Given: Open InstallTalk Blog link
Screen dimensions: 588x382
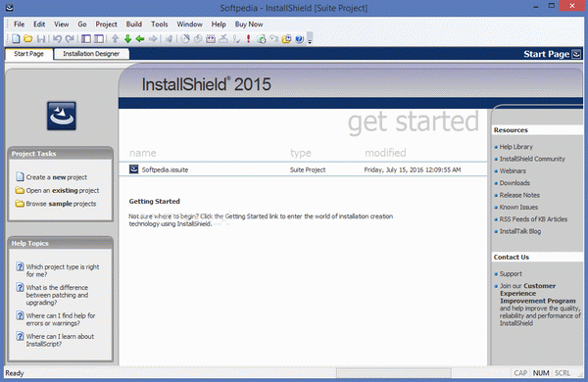Looking at the screenshot, I should 520,231.
